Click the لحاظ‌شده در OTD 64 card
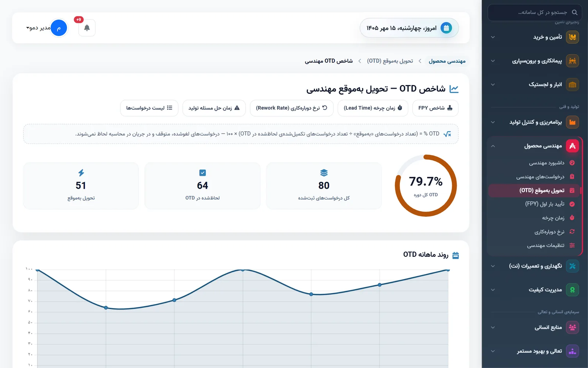The width and height of the screenshot is (588, 368). [x=202, y=186]
